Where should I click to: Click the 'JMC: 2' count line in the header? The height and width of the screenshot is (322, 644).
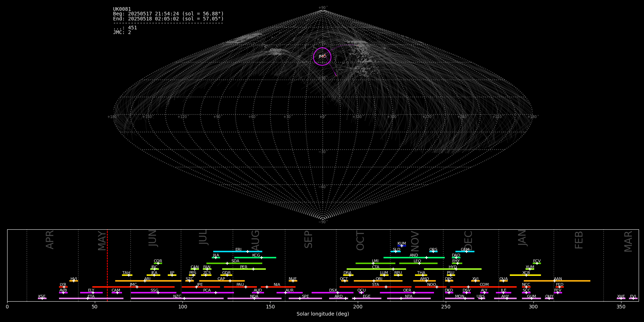[122, 32]
